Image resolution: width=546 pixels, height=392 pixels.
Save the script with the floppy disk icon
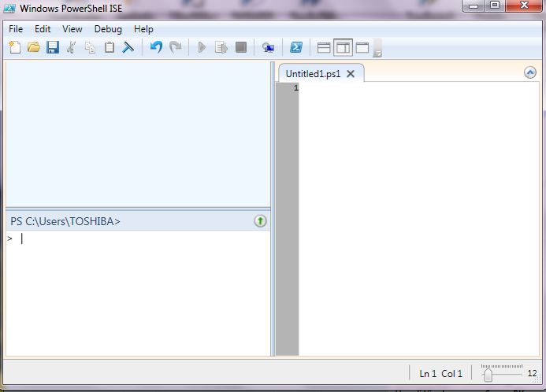(53, 47)
